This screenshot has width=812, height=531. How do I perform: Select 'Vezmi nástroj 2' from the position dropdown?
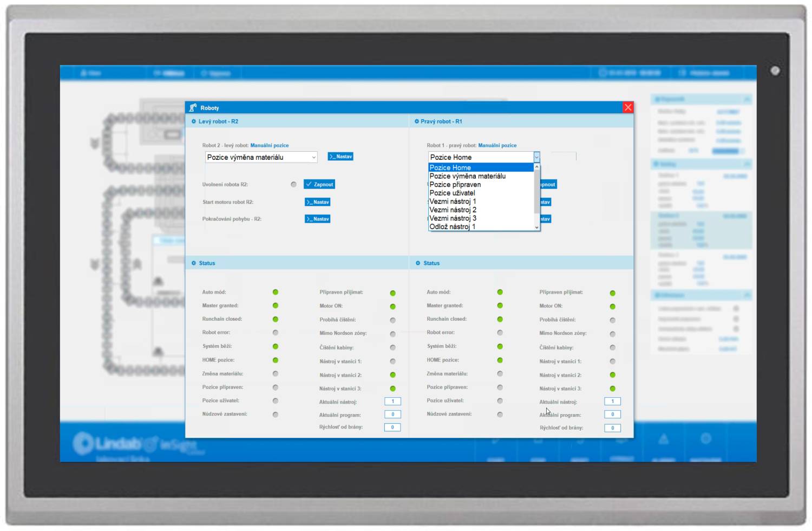[x=454, y=210]
